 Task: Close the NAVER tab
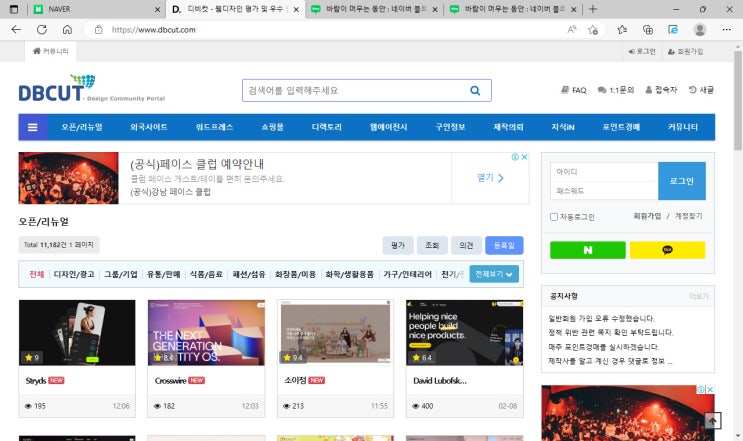[157, 9]
